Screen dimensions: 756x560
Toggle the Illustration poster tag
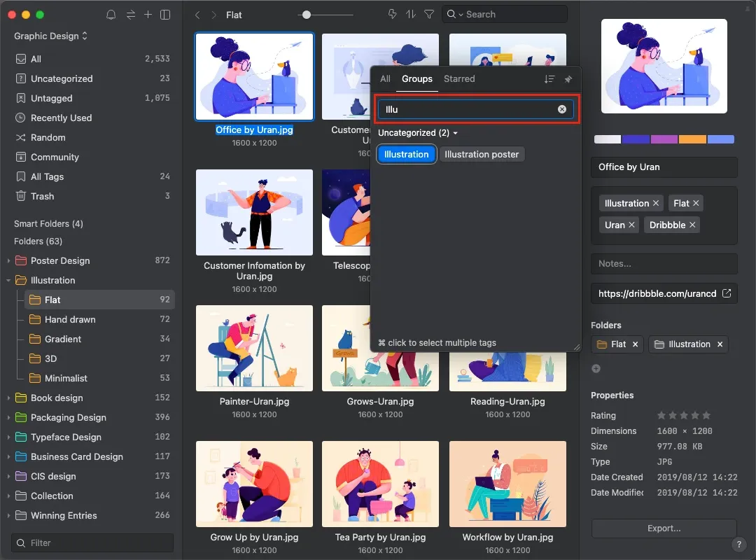tap(482, 154)
